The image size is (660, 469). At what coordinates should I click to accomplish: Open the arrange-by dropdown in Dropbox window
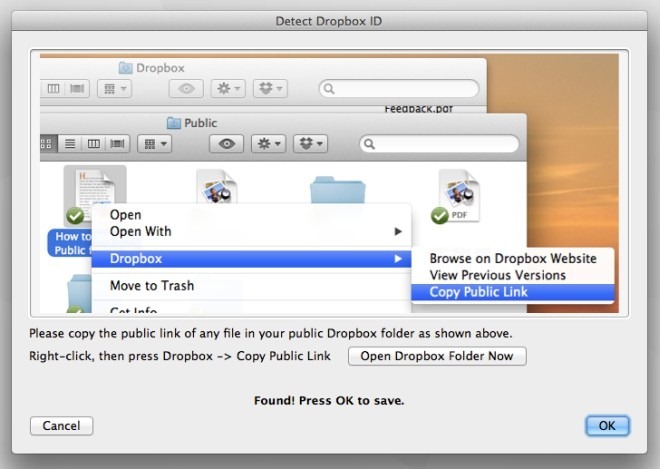pyautogui.click(x=114, y=88)
